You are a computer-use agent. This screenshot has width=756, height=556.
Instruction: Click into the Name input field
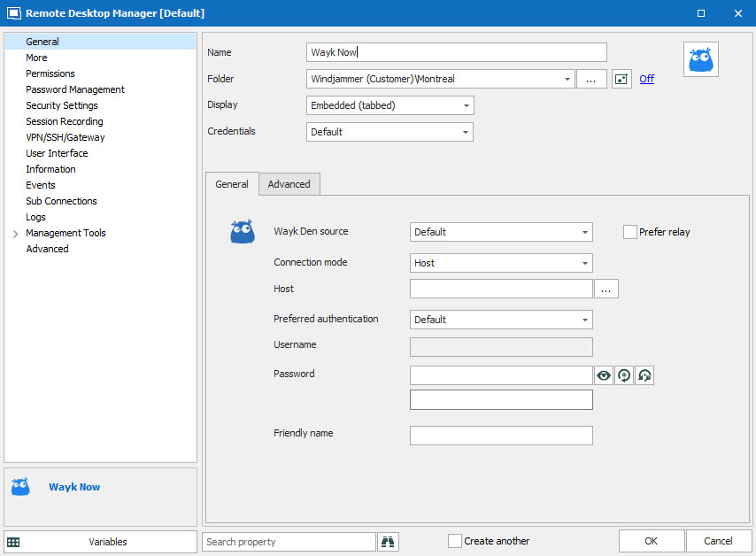(x=457, y=52)
